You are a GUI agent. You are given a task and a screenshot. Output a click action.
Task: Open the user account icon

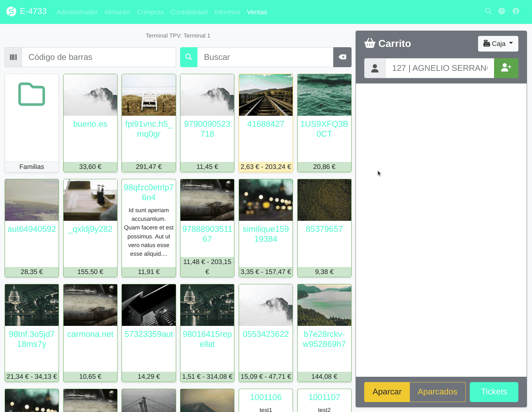coord(516,11)
